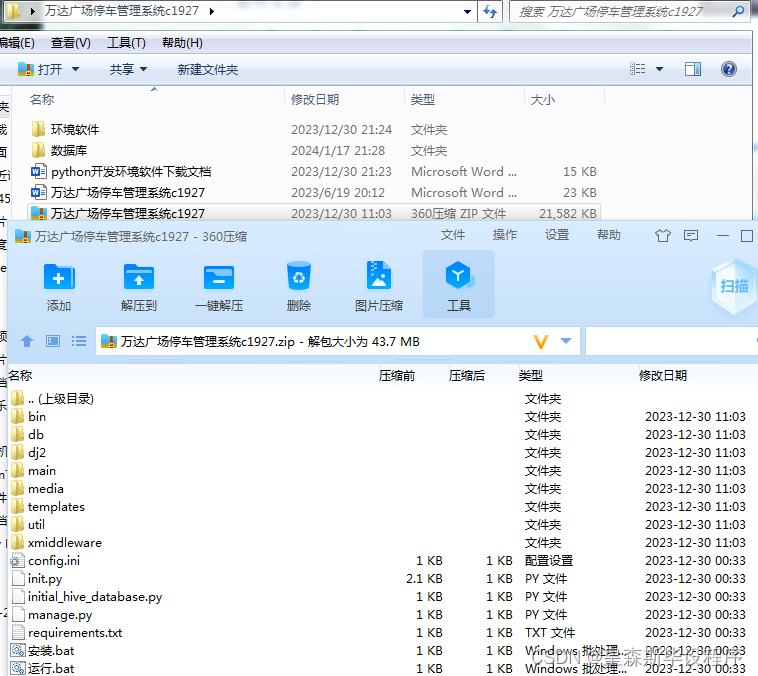Select the 运行.bat file icon
The image size is (758, 676).
coord(18,668)
